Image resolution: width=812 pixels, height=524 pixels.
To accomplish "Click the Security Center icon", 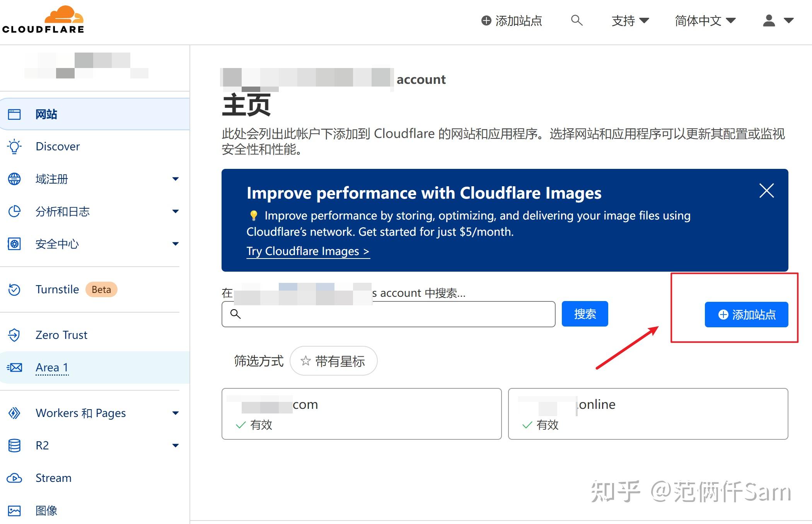I will tap(14, 244).
